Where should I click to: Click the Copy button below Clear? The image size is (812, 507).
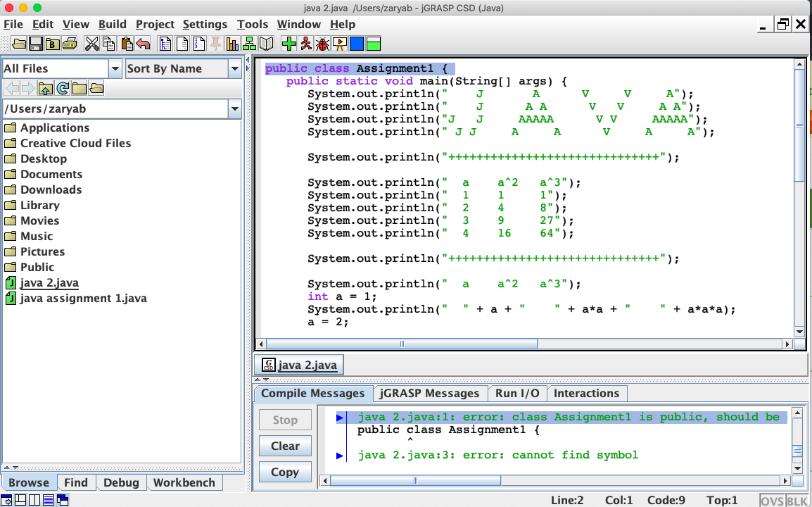click(285, 472)
